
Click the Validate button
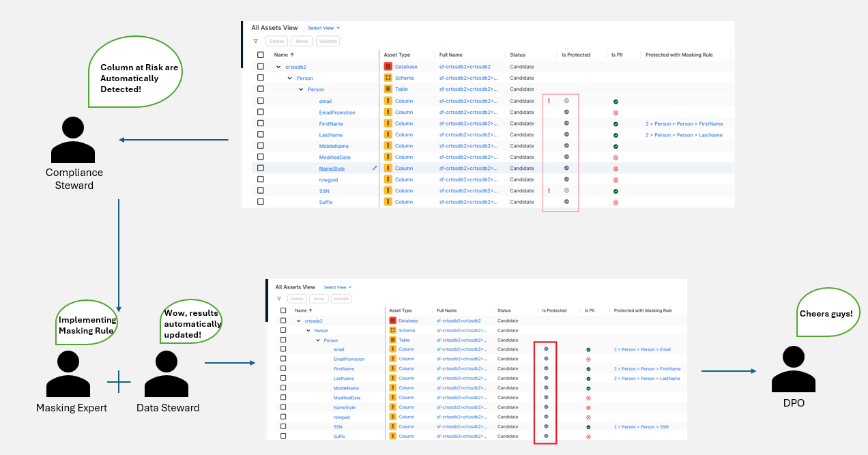coord(328,41)
